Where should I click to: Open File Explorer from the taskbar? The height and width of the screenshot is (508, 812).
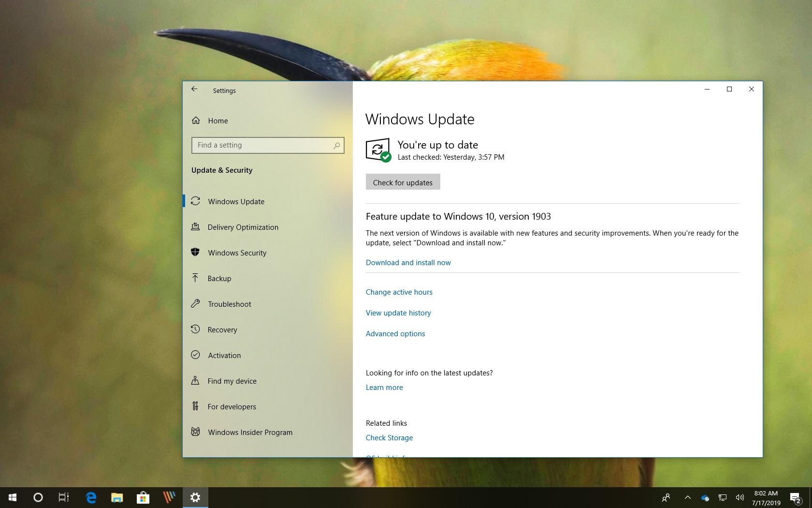pyautogui.click(x=117, y=497)
